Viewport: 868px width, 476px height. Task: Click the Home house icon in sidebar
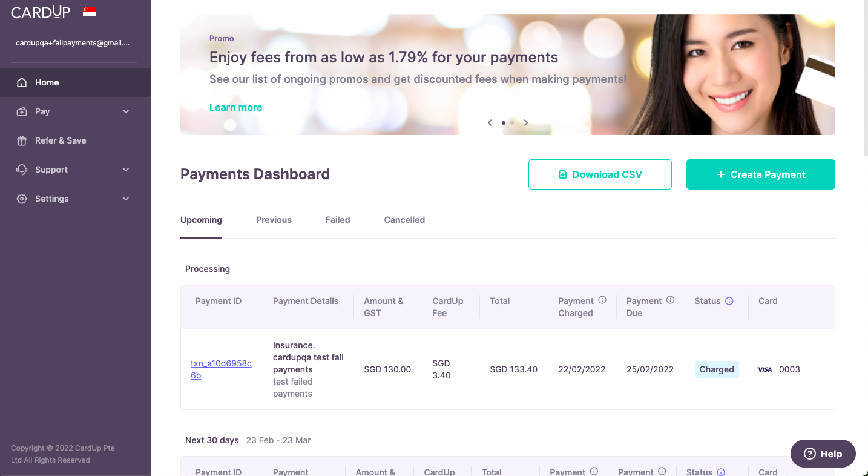click(x=22, y=82)
